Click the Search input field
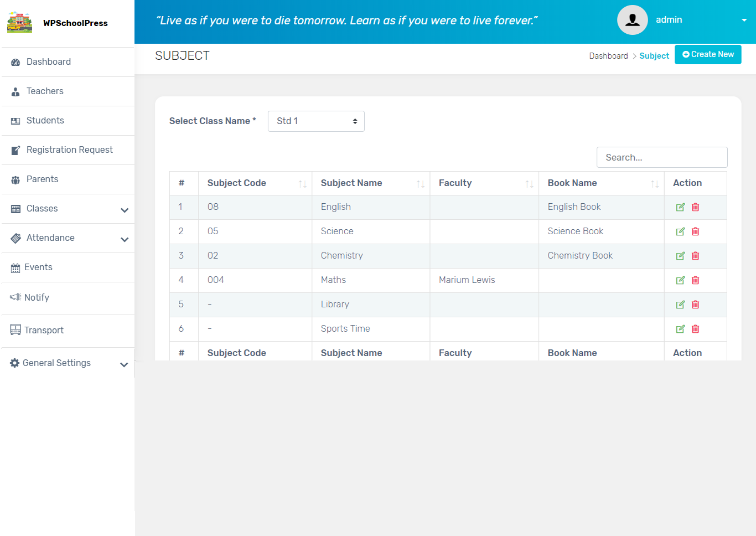This screenshot has height=536, width=756. pyautogui.click(x=662, y=157)
